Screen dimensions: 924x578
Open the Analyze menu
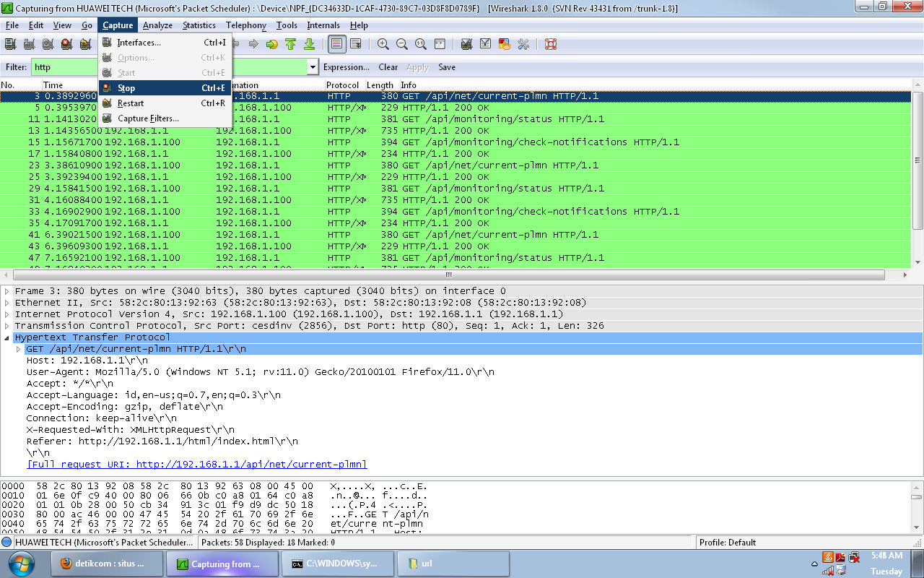click(157, 25)
